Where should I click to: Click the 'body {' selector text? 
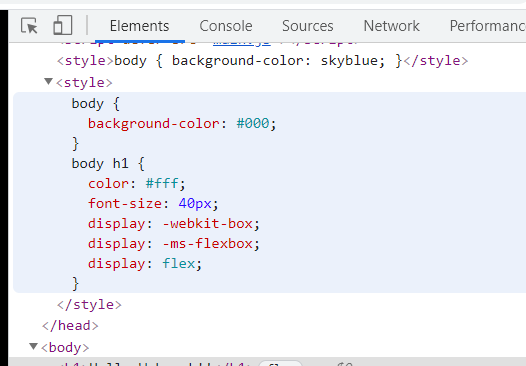[96, 104]
